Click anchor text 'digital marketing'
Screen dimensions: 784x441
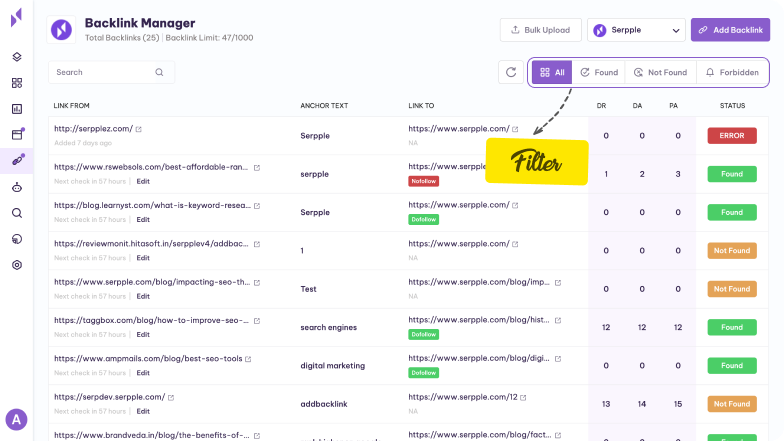332,366
